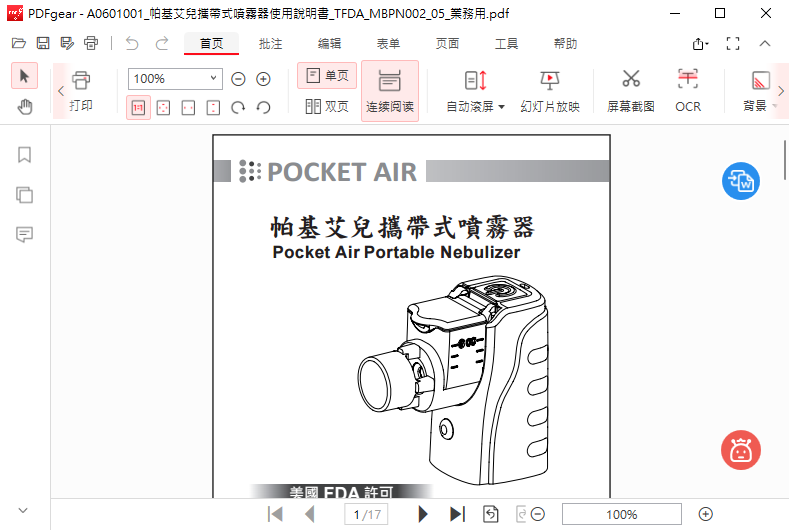This screenshot has width=789, height=530.
Task: Go to the first page
Action: [x=275, y=514]
